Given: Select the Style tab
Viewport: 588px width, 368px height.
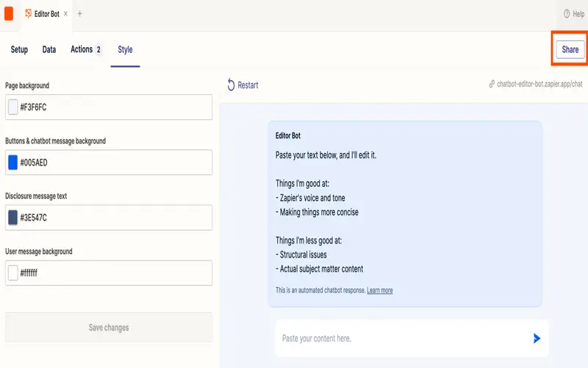Looking at the screenshot, I should [125, 49].
